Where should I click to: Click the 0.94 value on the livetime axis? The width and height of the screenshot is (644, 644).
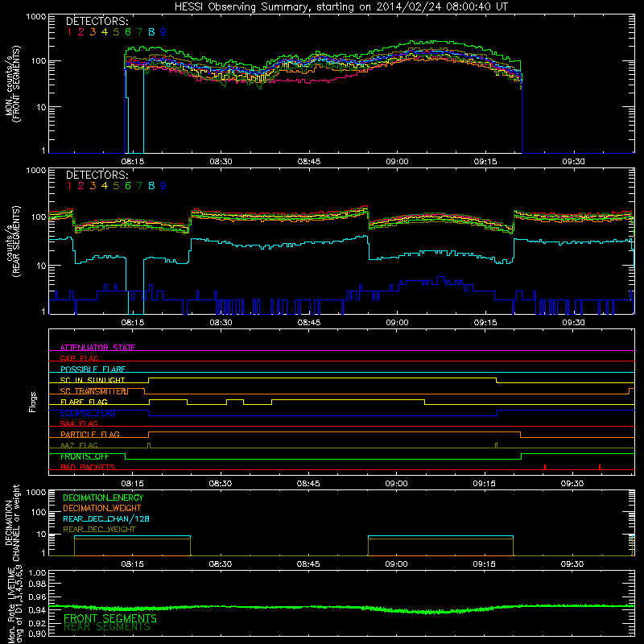(37, 609)
